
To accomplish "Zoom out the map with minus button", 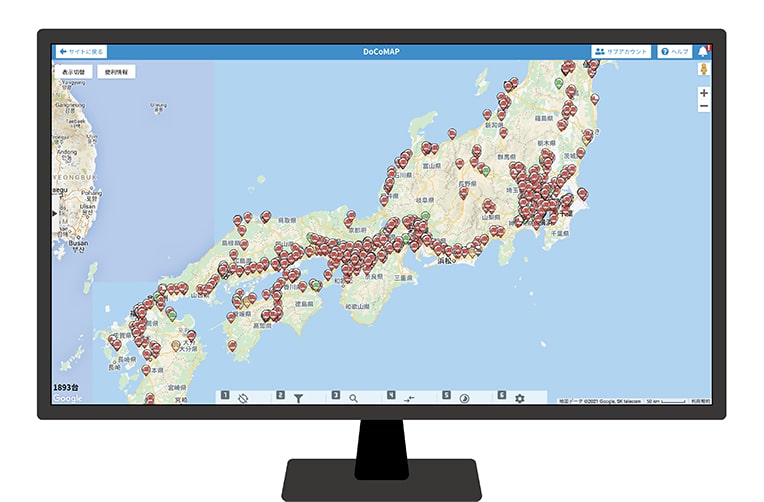I will [704, 105].
